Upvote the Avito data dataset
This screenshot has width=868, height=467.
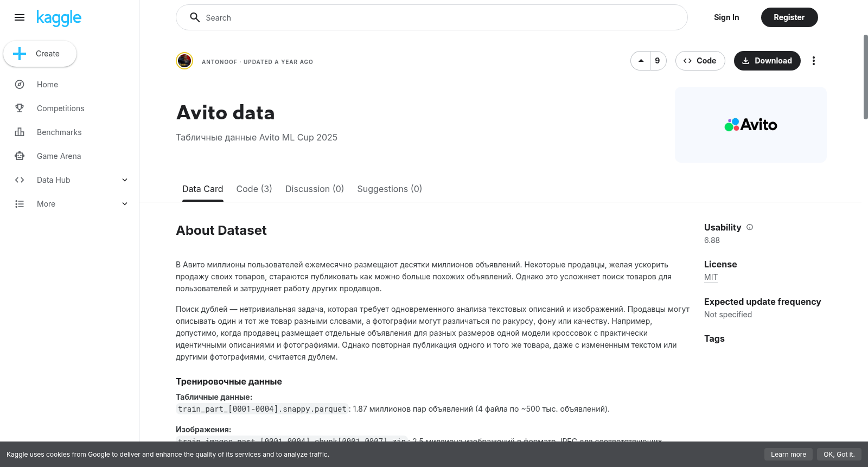pos(641,61)
